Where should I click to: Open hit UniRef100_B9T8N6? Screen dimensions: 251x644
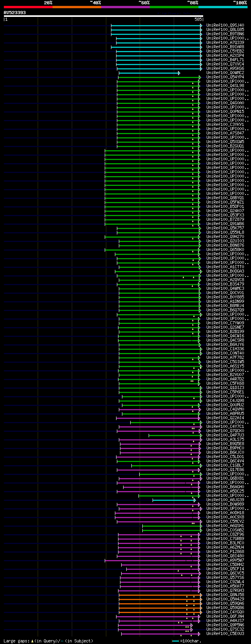(225, 34)
